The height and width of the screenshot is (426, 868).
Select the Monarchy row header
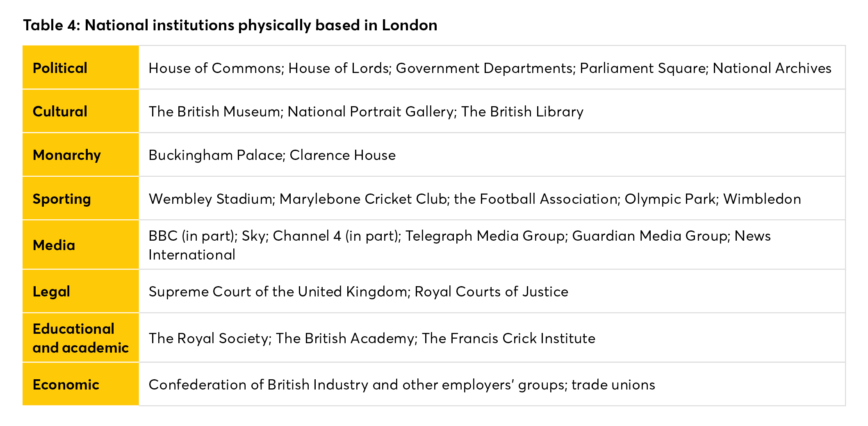coord(66,155)
